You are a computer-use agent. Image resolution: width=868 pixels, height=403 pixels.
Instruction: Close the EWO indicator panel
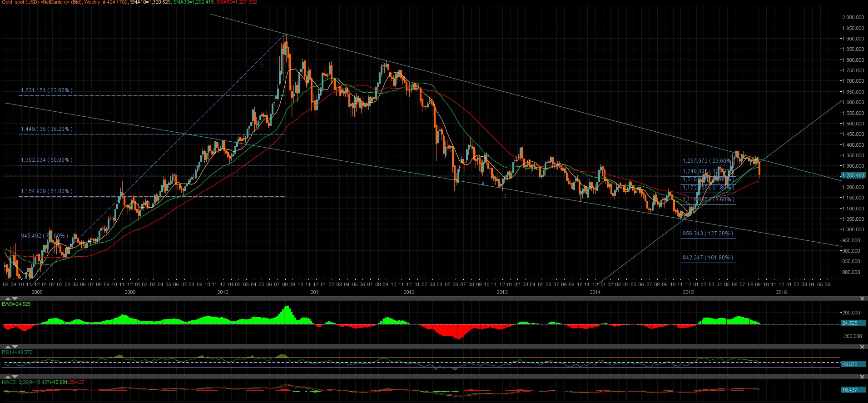pyautogui.click(x=863, y=299)
